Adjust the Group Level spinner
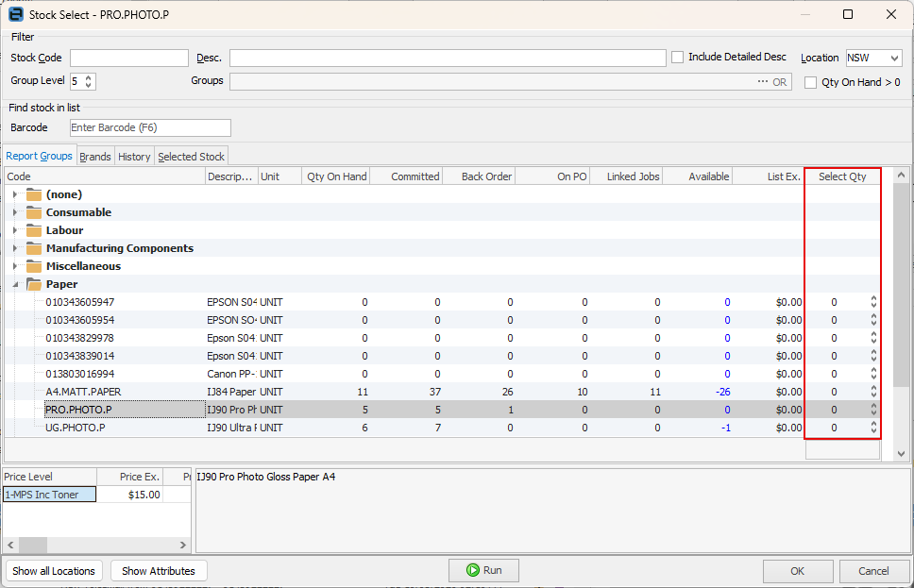This screenshot has height=588, width=914. pyautogui.click(x=88, y=81)
